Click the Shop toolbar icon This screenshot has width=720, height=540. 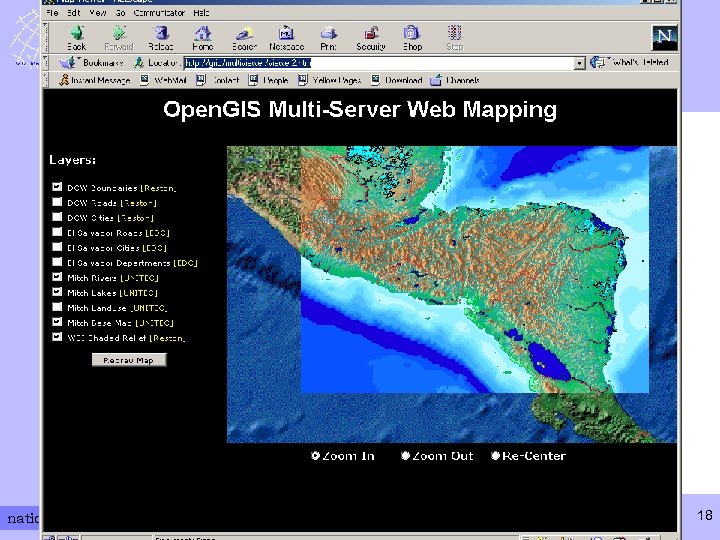pos(412,34)
